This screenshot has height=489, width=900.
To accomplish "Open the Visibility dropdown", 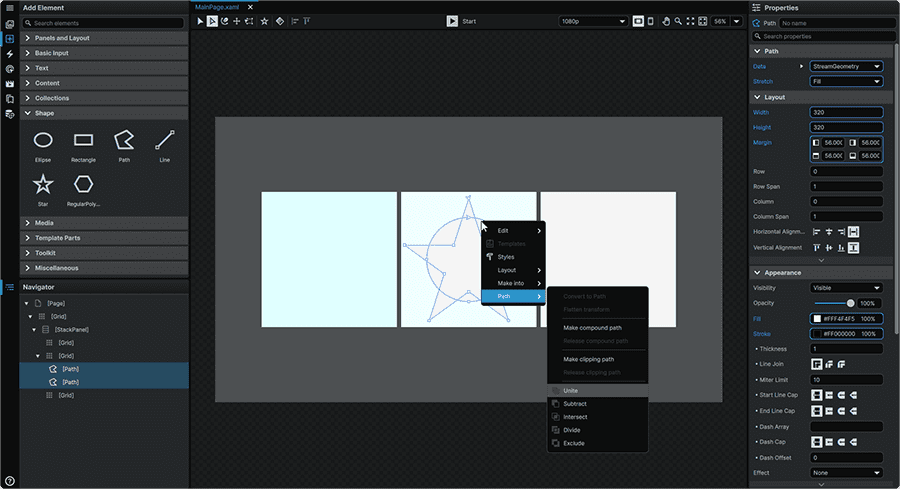I will pos(846,288).
